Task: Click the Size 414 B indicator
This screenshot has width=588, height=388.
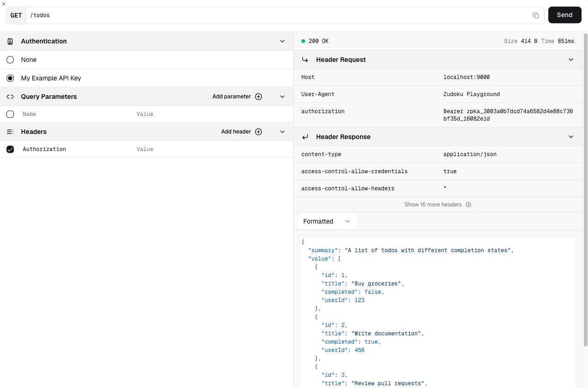Action: (x=521, y=41)
